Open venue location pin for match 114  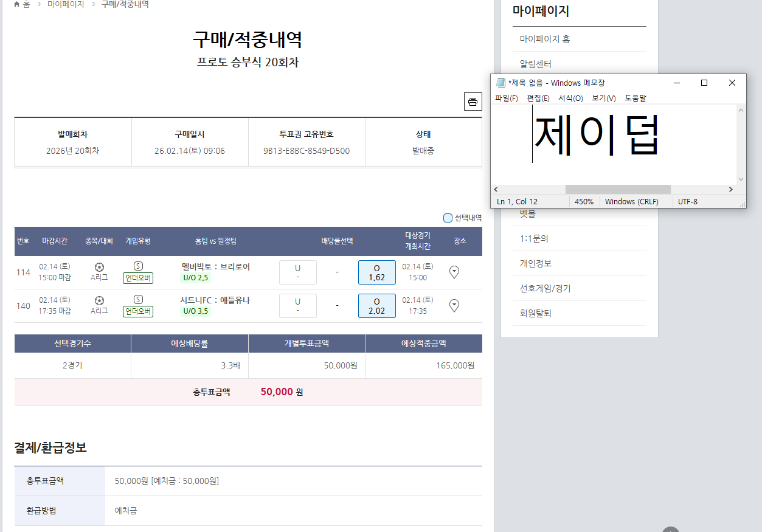coord(454,272)
